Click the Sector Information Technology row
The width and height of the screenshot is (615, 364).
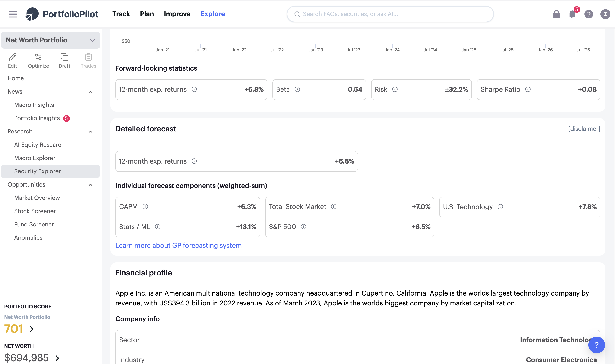(x=358, y=340)
